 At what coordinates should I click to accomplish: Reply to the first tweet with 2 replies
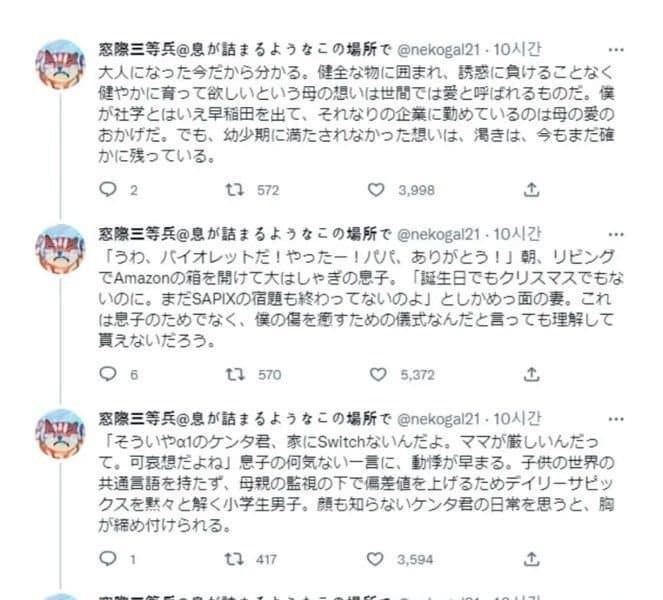coord(110,188)
